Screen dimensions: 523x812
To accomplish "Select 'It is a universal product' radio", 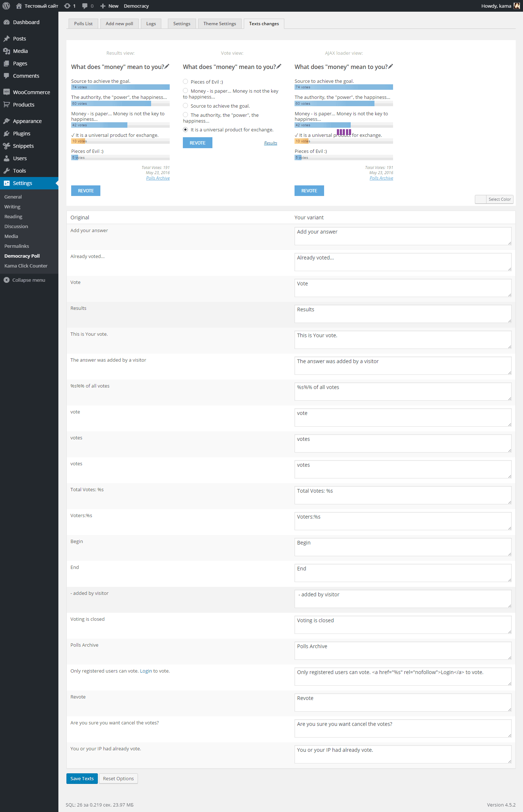I will (x=185, y=130).
